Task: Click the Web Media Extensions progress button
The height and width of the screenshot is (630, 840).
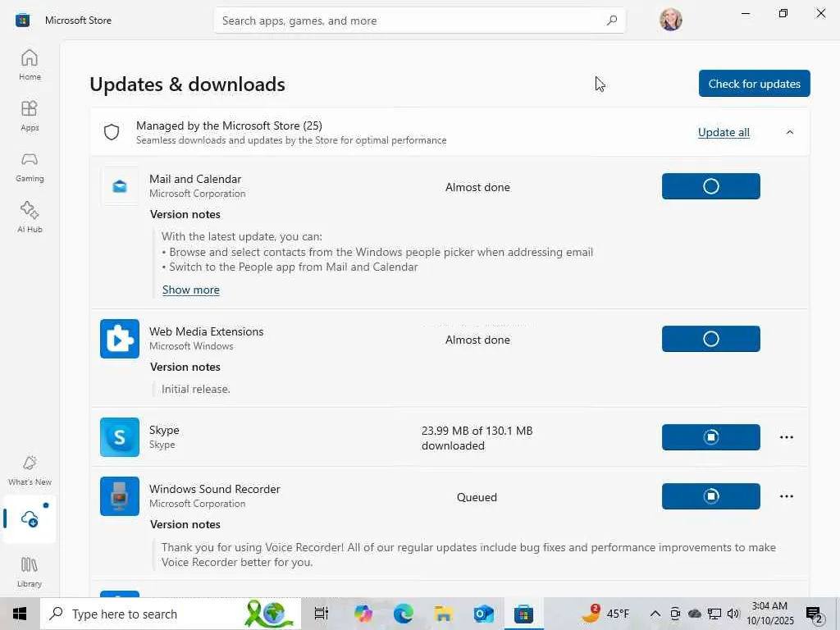Action: pos(711,339)
